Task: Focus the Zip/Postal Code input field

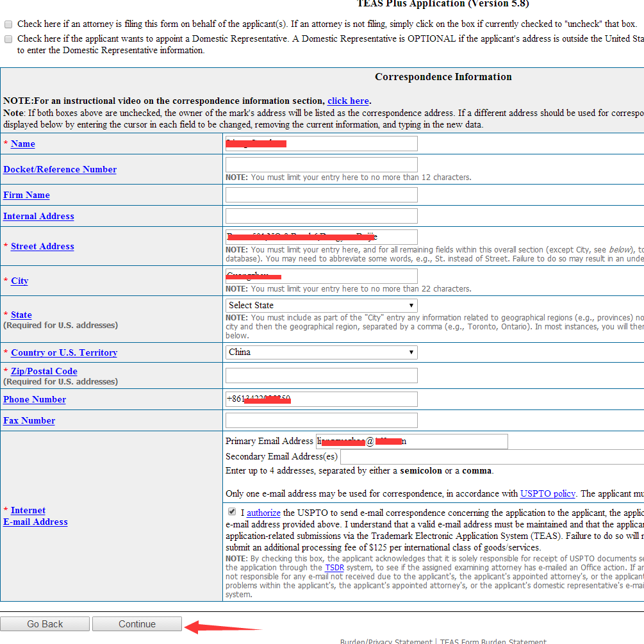Action: click(321, 376)
